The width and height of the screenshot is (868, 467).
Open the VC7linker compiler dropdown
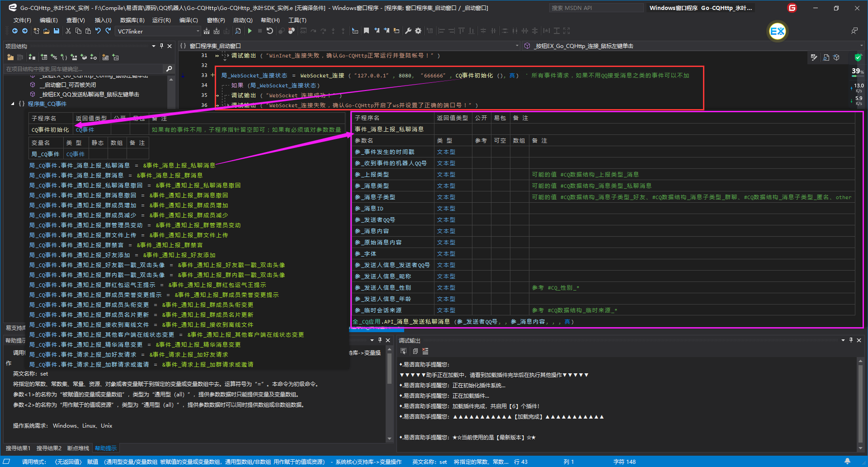point(198,31)
